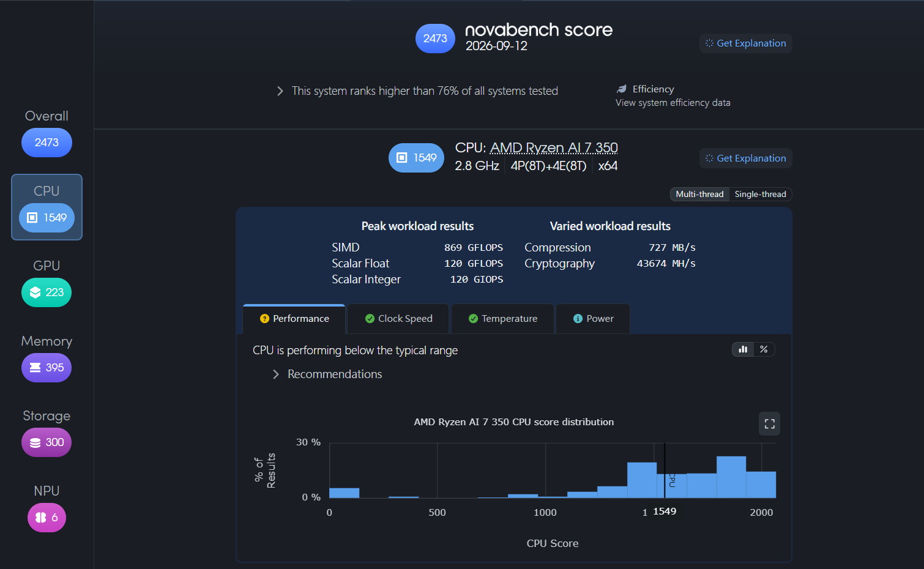Select the Memory score 395 badge
The height and width of the screenshot is (569, 924).
point(47,368)
